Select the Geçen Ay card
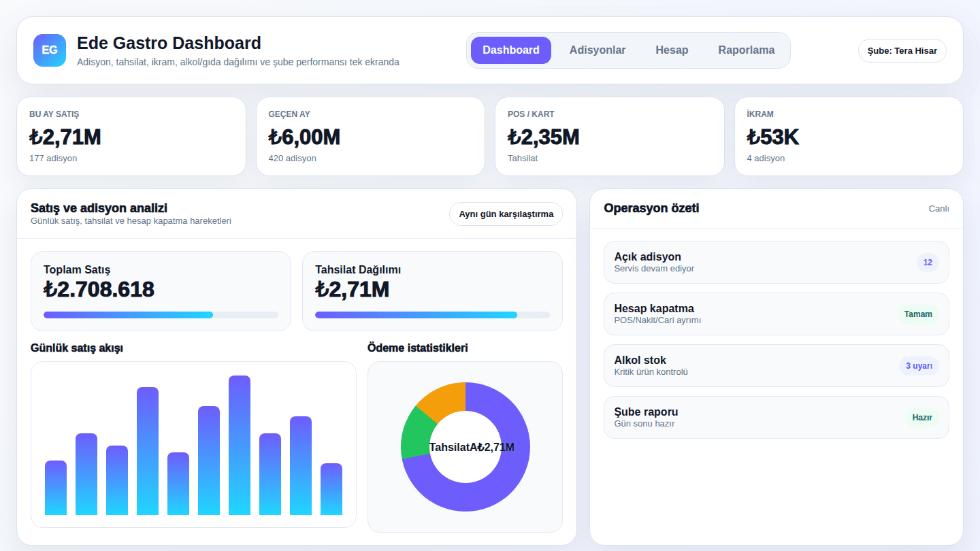The width and height of the screenshot is (980, 551). pos(370,137)
